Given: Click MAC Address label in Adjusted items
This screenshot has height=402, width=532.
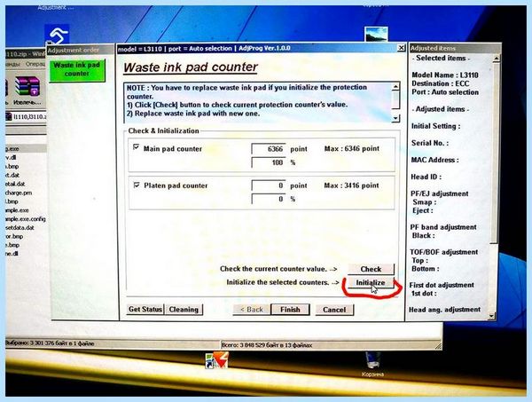Looking at the screenshot, I should click(x=435, y=160).
